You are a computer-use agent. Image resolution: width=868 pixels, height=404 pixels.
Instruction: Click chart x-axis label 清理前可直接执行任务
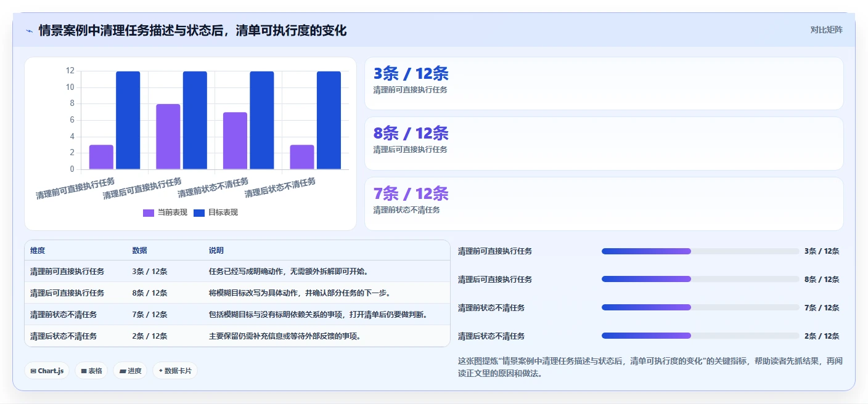pos(75,188)
